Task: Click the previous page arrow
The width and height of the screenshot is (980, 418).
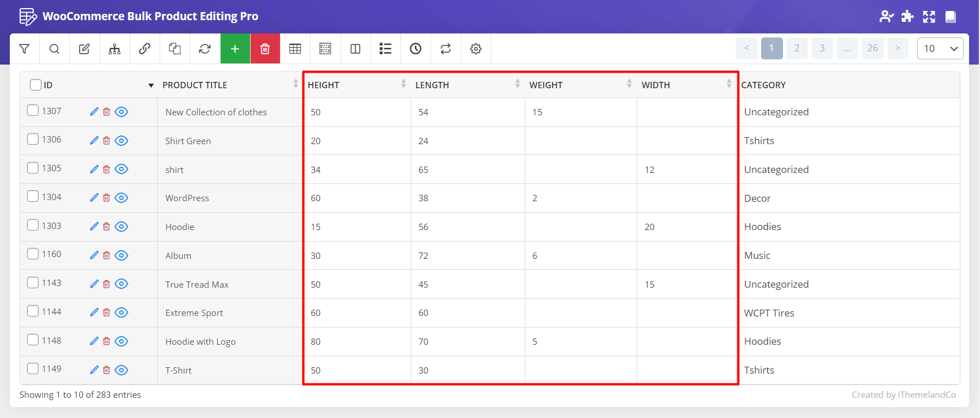Action: [x=747, y=48]
